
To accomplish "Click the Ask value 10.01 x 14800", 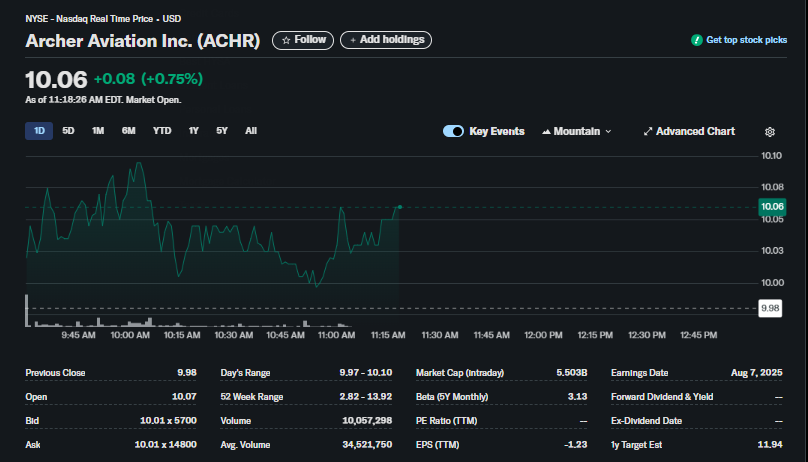I will [165, 444].
